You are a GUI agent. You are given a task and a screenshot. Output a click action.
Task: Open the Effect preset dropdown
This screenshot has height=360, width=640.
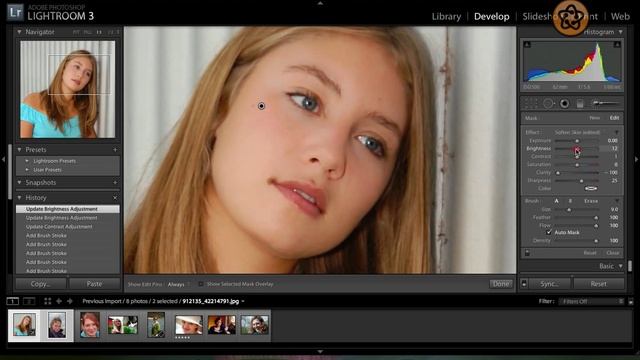616,133
